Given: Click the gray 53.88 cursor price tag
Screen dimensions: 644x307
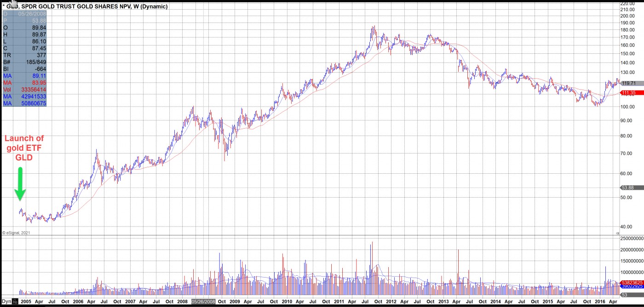Looking at the screenshot, I should (631, 188).
